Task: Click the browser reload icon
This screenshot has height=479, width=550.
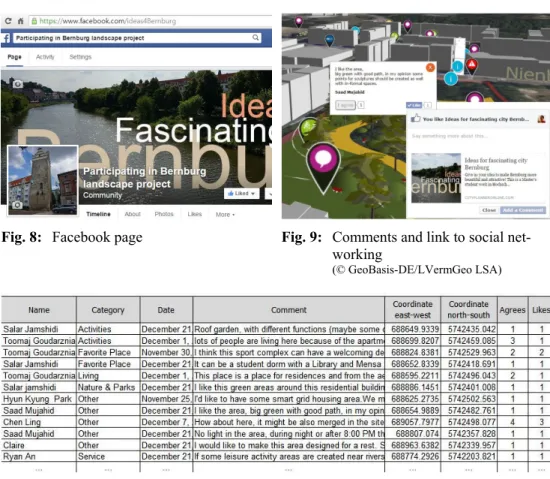Action: pos(8,21)
